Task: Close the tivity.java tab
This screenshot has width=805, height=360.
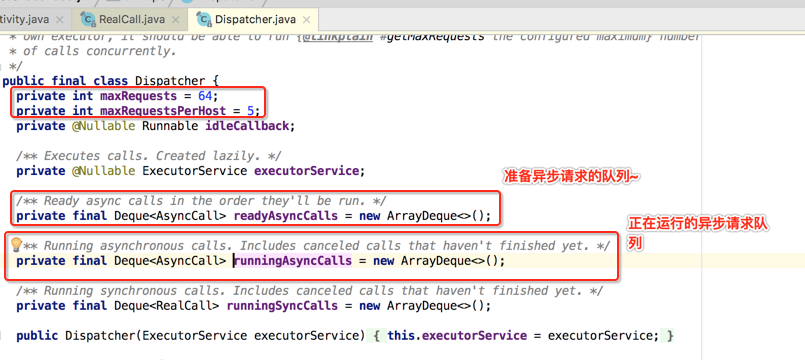Action: pos(59,20)
